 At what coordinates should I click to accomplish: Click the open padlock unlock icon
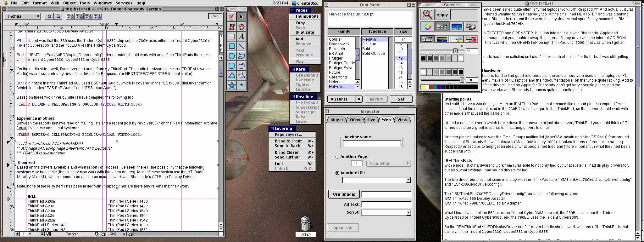point(58,16)
